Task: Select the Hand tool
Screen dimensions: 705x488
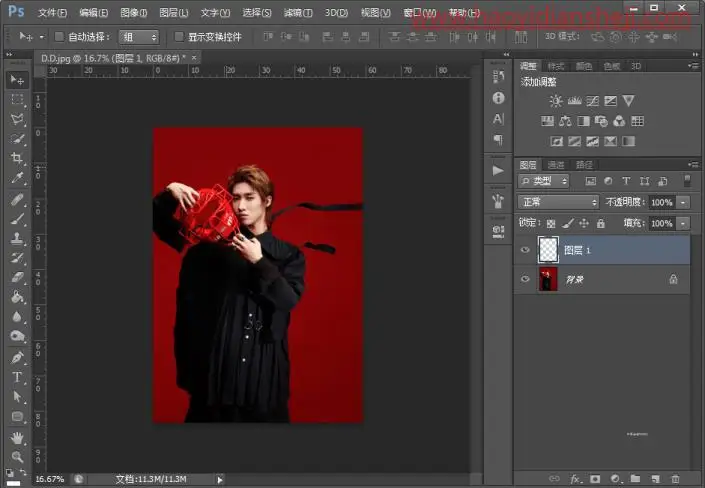Action: coord(17,438)
